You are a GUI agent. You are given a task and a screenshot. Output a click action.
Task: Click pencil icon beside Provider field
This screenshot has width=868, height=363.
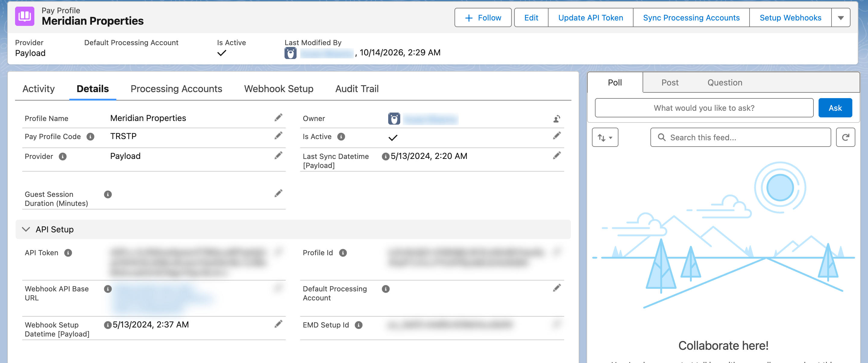pos(278,155)
